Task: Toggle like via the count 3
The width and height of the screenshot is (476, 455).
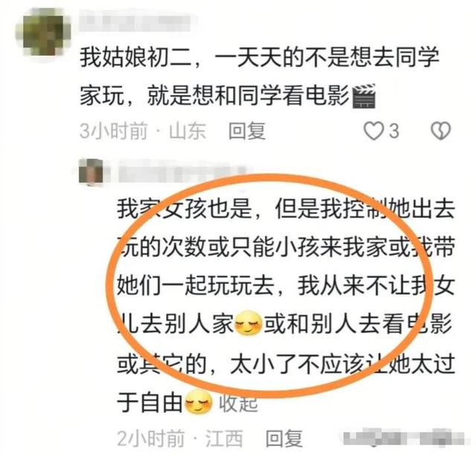Action: [x=393, y=132]
